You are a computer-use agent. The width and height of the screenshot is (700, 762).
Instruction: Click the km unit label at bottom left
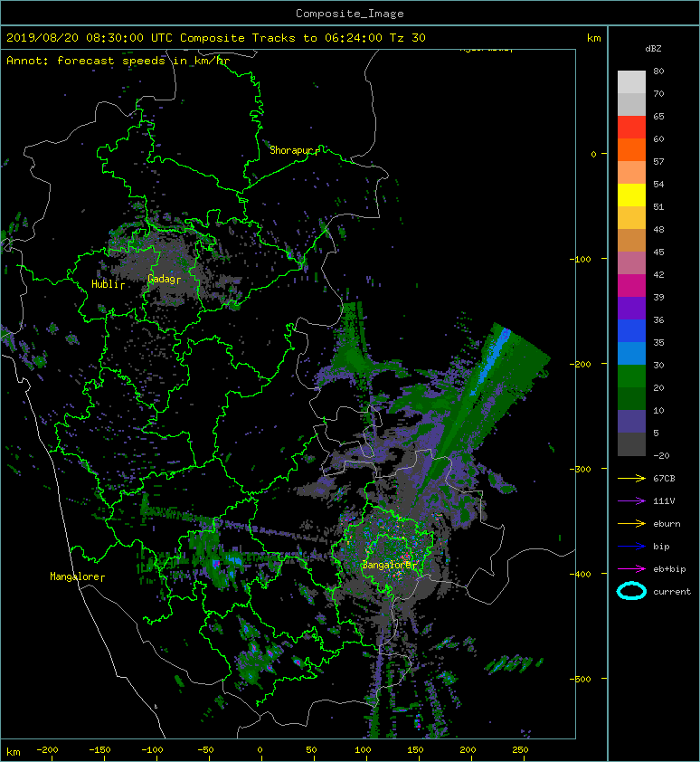tap(14, 752)
